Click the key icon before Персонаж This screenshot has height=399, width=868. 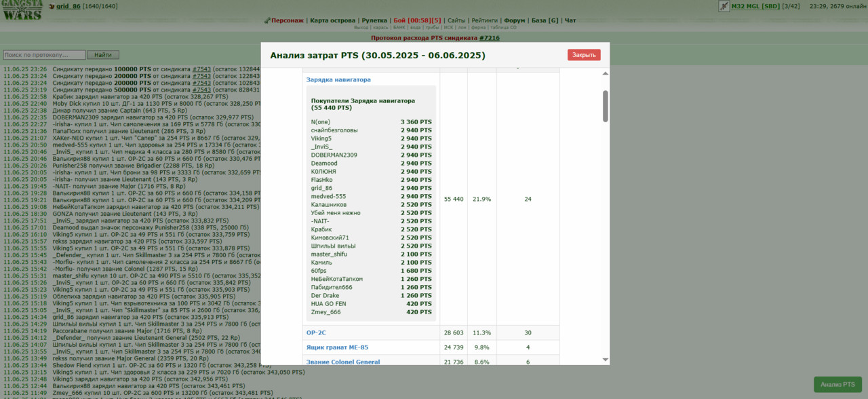[x=267, y=21]
